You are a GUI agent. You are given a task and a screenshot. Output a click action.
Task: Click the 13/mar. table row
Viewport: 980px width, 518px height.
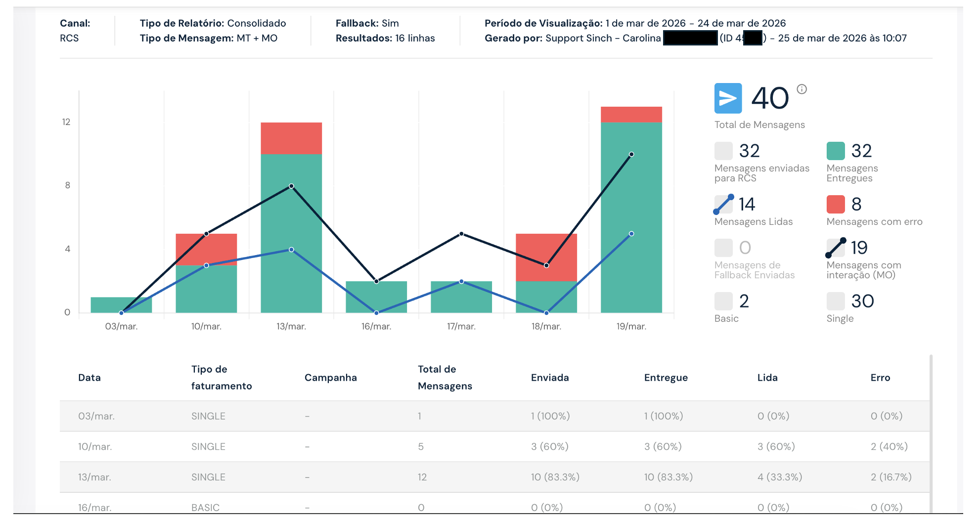click(x=494, y=477)
